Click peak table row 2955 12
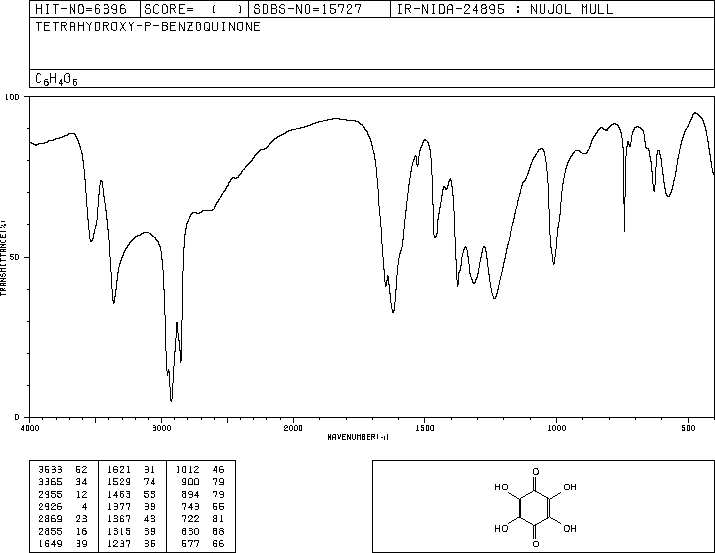This screenshot has height=553, width=715. pos(63,494)
